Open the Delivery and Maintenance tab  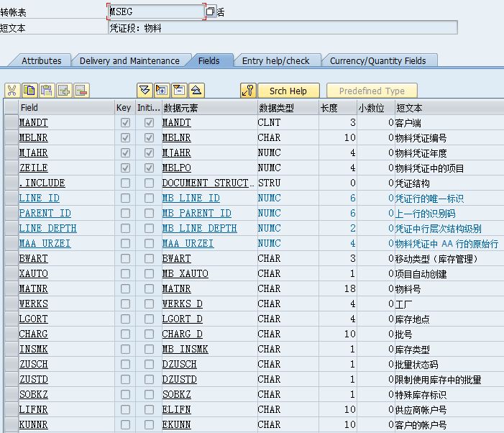click(129, 60)
